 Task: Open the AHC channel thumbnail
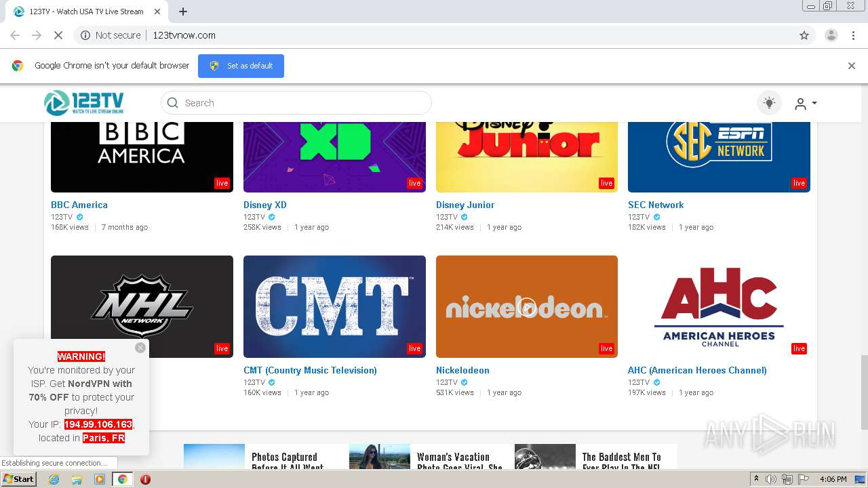719,306
